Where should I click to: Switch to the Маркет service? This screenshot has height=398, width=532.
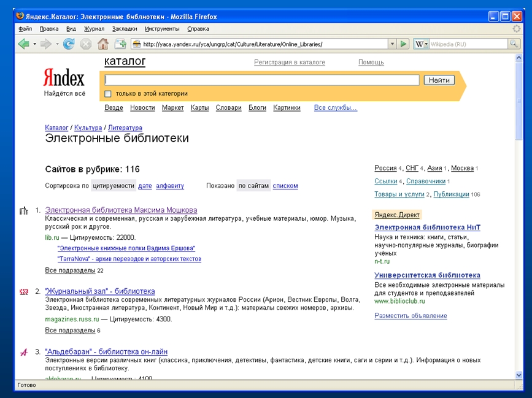(172, 108)
